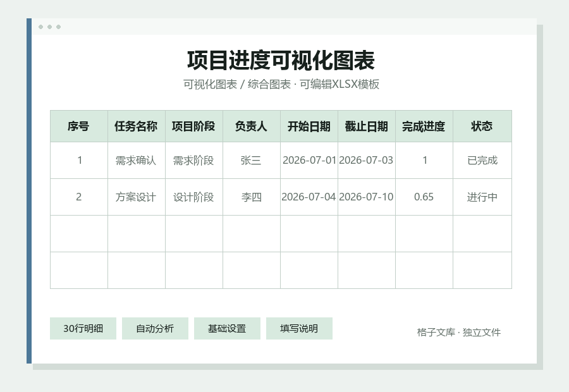Click the 开始日期 column header

[x=309, y=126]
